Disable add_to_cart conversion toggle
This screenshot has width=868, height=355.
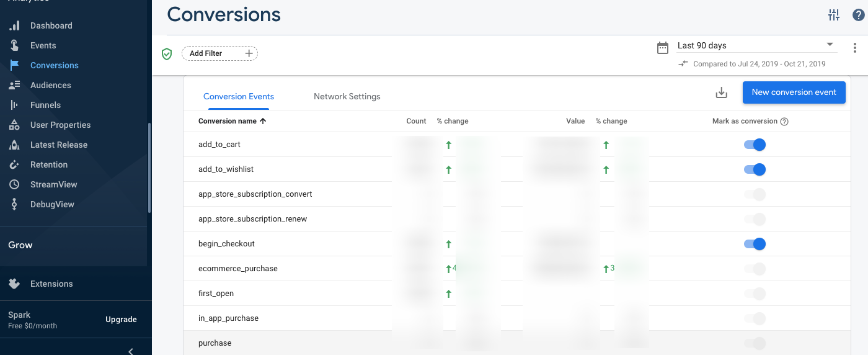tap(755, 145)
